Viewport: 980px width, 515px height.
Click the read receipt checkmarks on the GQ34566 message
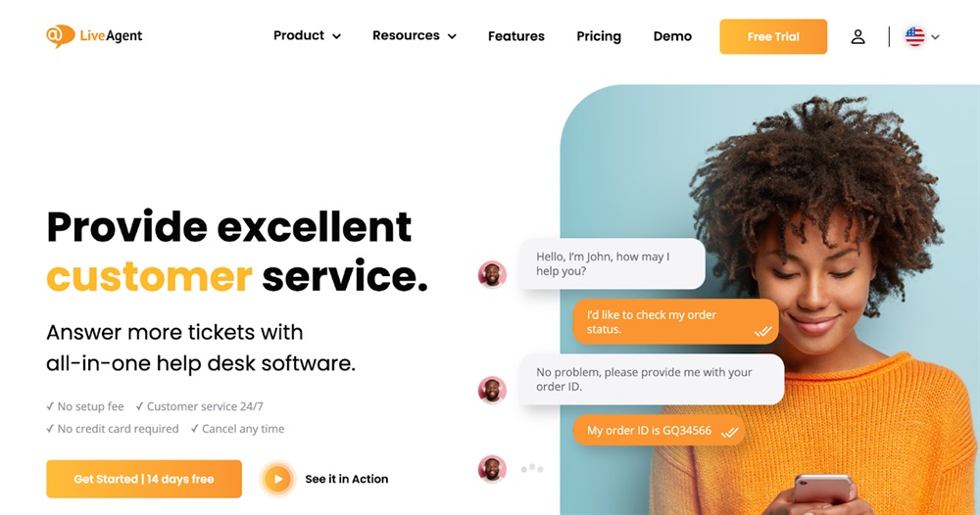(730, 432)
